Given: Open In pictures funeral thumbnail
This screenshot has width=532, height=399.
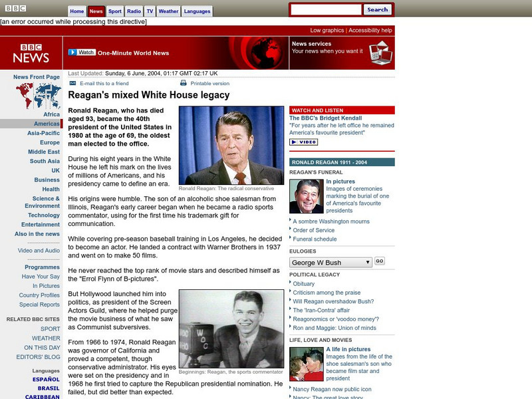Looking at the screenshot, I should [x=307, y=196].
